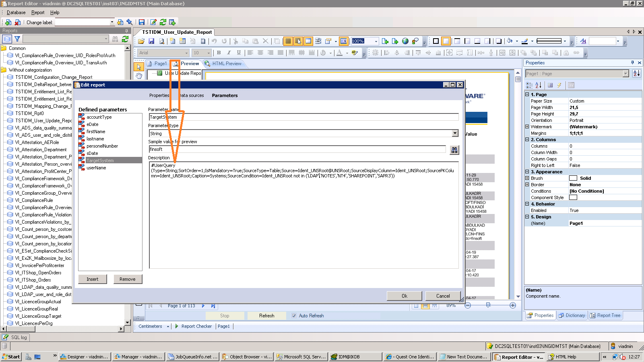Image resolution: width=644 pixels, height=362 pixels.
Task: Toggle the show grid icon in designer toolbar
Action: click(288, 41)
